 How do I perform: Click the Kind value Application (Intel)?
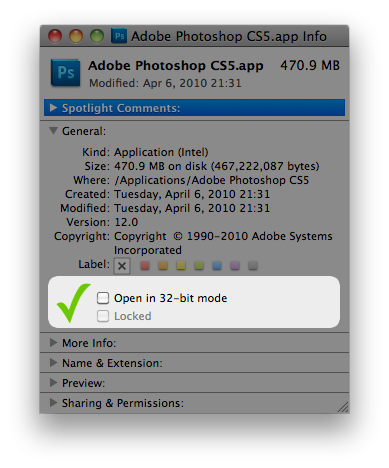point(161,152)
